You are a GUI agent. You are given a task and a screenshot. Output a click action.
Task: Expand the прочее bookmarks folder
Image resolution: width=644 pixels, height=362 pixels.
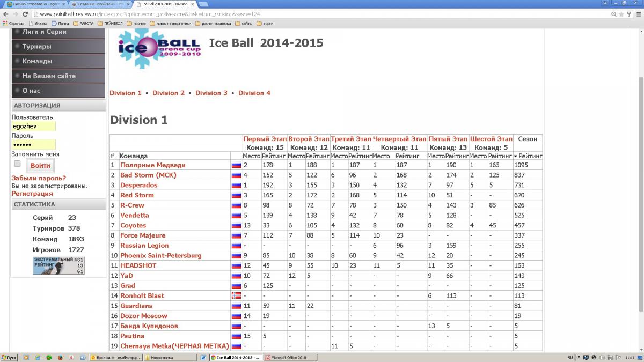point(136,23)
